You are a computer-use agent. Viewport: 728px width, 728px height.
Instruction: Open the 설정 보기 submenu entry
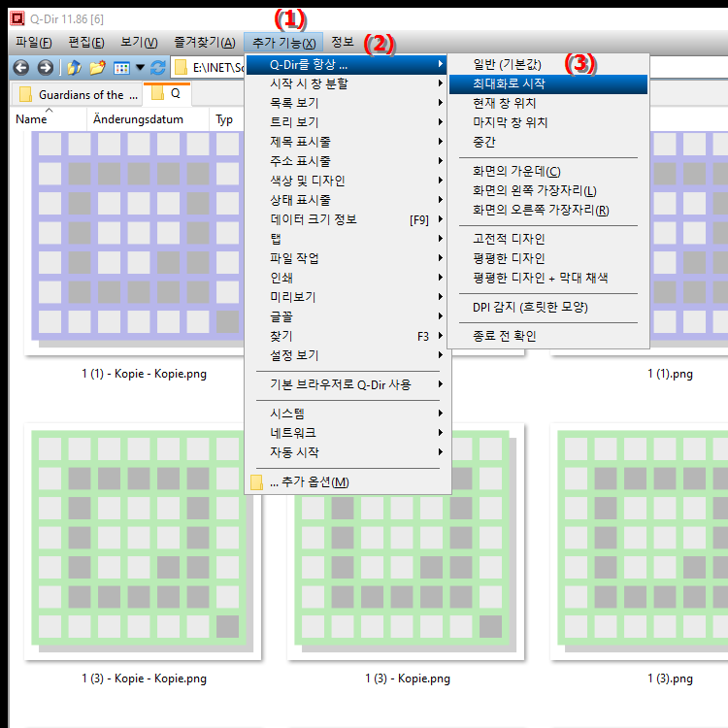(x=347, y=355)
